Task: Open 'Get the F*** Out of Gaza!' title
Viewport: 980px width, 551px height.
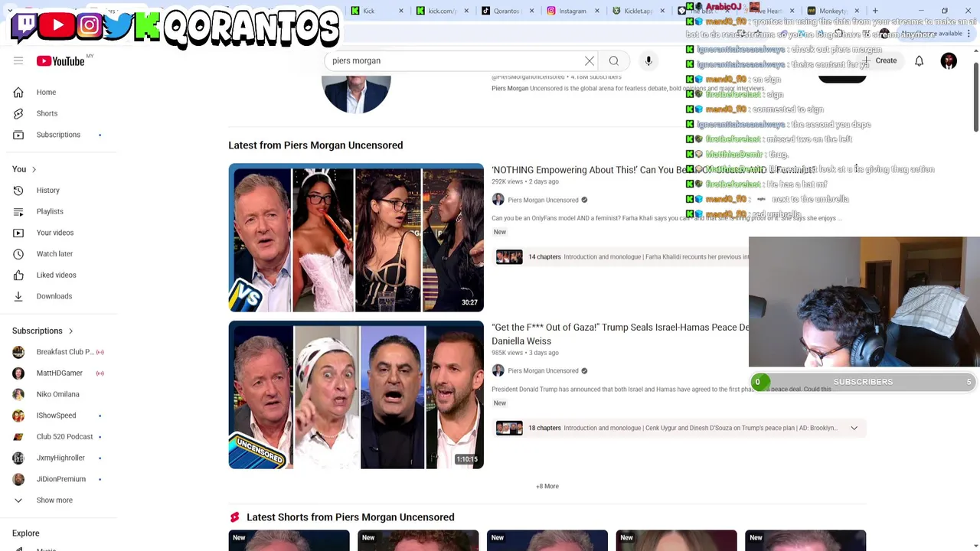Action: coord(620,334)
